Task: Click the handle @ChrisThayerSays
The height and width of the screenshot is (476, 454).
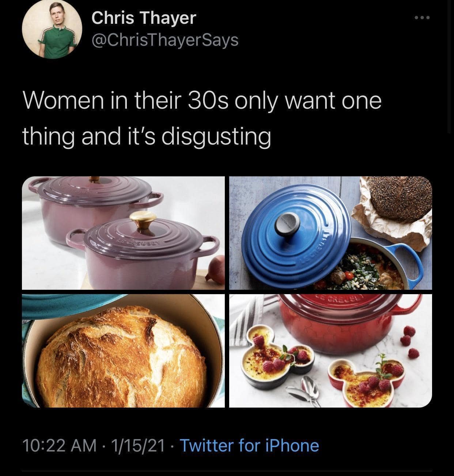Action: coord(164,41)
